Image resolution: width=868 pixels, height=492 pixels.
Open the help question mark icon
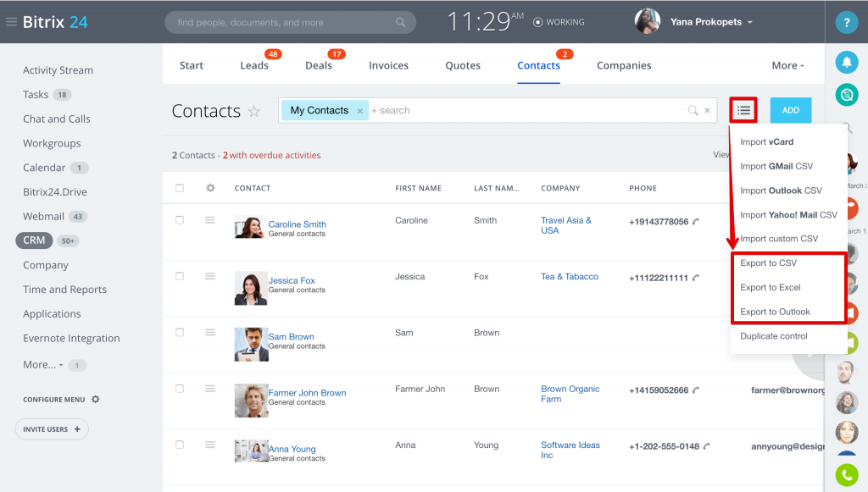click(847, 23)
